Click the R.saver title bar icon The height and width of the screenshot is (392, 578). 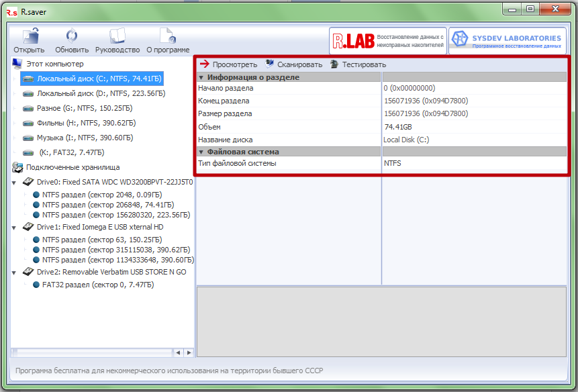point(11,12)
